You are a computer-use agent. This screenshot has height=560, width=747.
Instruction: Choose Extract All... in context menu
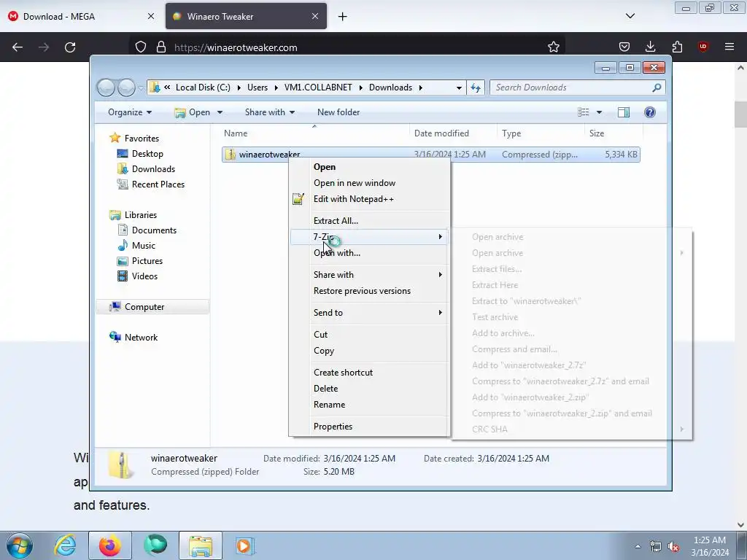pyautogui.click(x=369, y=221)
